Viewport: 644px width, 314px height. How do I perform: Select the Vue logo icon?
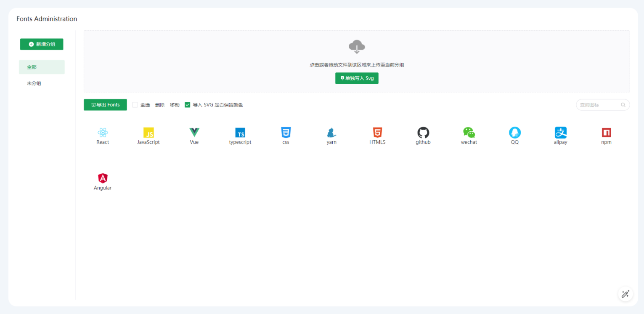coord(194,133)
